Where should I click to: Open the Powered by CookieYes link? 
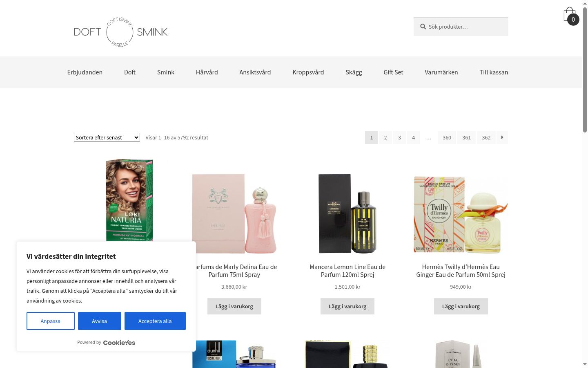(106, 343)
